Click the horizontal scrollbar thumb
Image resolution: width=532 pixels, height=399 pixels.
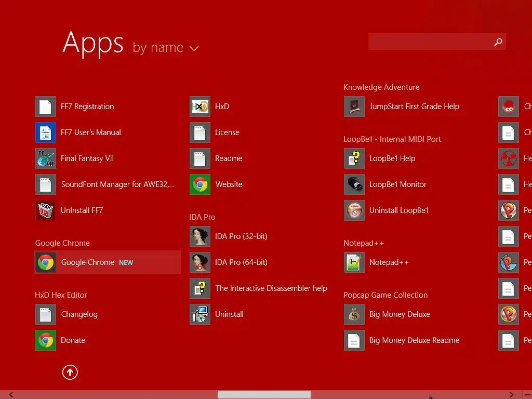tap(264, 395)
